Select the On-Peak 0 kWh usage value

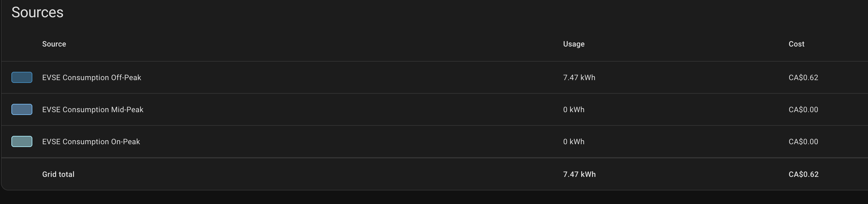pyautogui.click(x=574, y=142)
